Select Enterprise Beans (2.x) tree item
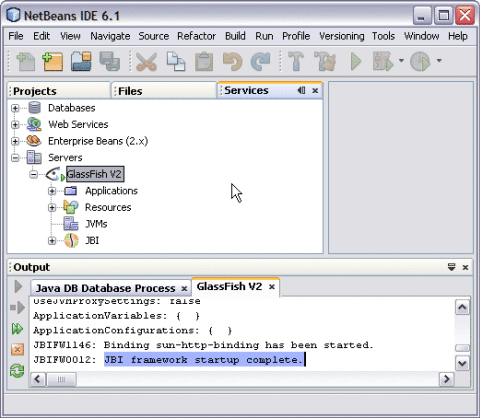Viewport: 480px width, 418px height. coord(98,141)
